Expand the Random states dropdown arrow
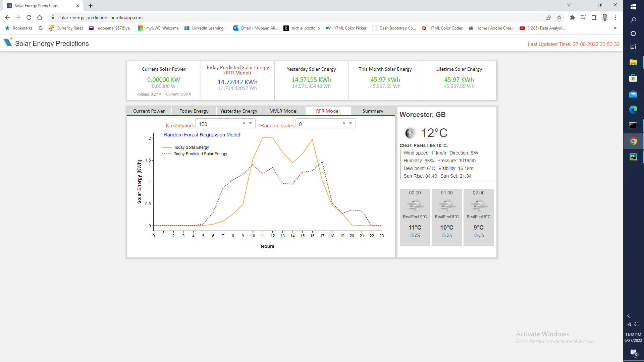The image size is (644, 362). click(x=351, y=123)
